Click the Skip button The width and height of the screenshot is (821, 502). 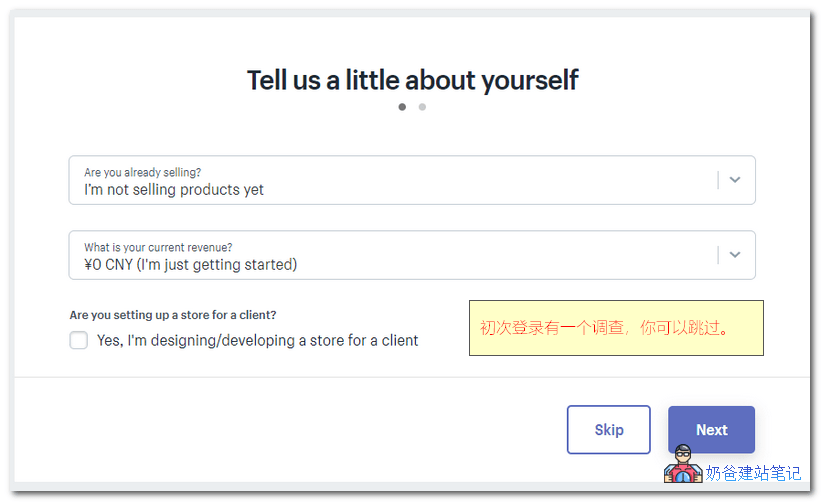pyautogui.click(x=608, y=430)
